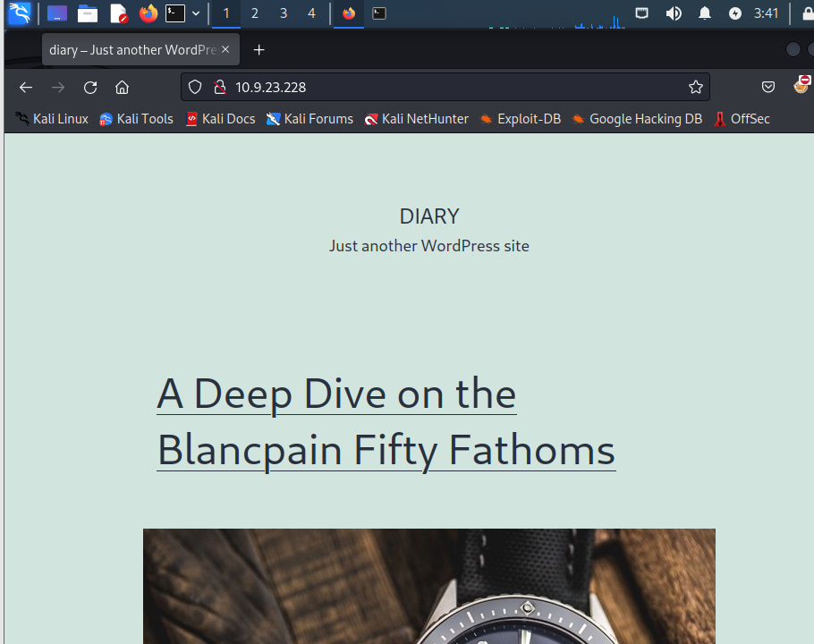Launch the text editor panel icon
814x644 pixels.
pyautogui.click(x=119, y=13)
